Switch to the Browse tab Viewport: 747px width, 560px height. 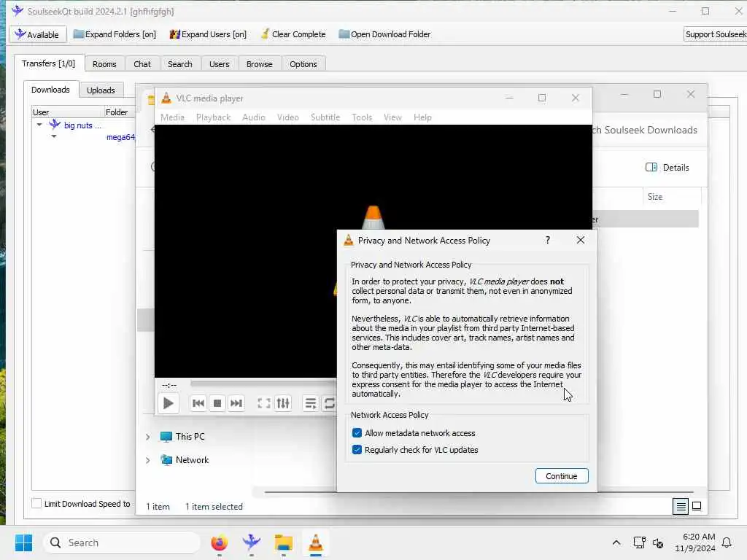coord(259,64)
